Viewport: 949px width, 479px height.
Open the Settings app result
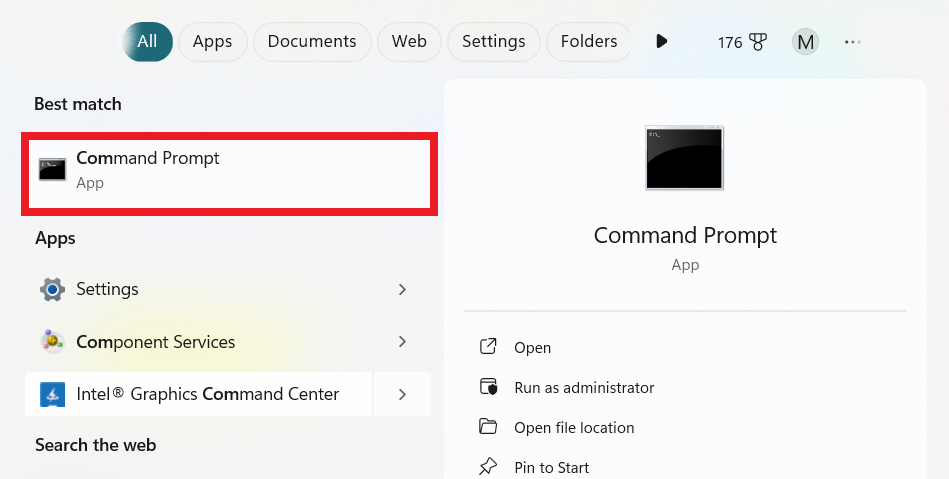199,289
